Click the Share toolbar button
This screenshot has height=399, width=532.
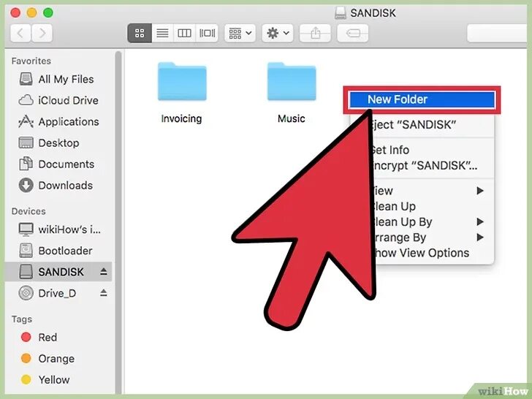pyautogui.click(x=315, y=33)
